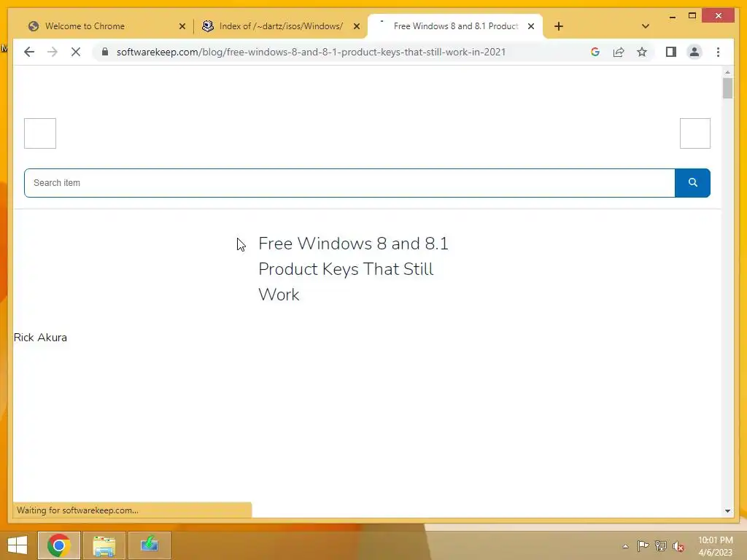
Task: Open the clock and date
Action: pyautogui.click(x=716, y=546)
